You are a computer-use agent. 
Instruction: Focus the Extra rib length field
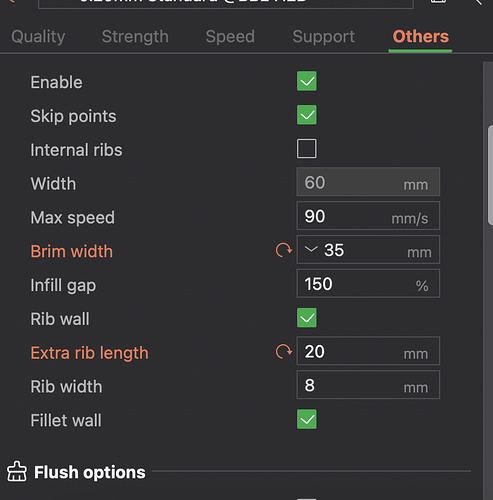[x=368, y=351]
